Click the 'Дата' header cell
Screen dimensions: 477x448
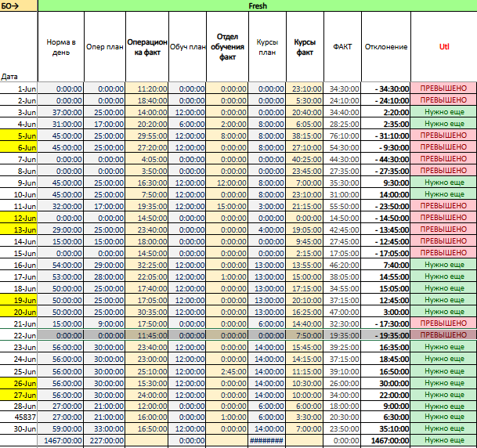tap(19, 47)
